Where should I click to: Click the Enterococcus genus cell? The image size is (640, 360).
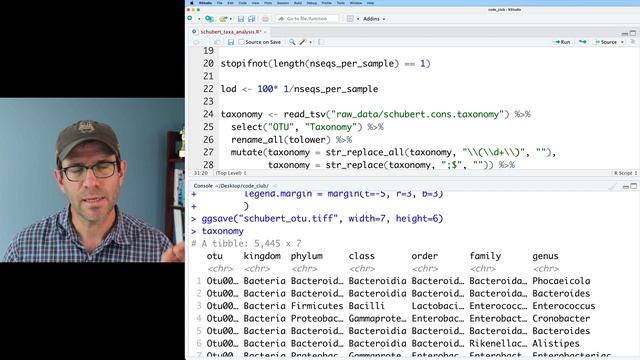[x=564, y=306]
